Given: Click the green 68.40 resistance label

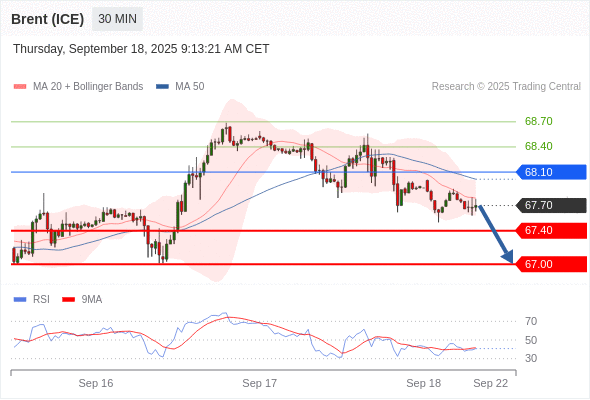Looking at the screenshot, I should [x=539, y=146].
